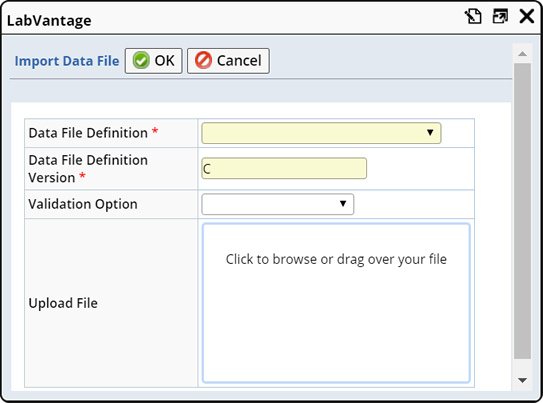
Task: Click the edit-document pencil icon in the title bar
Action: pos(473,16)
